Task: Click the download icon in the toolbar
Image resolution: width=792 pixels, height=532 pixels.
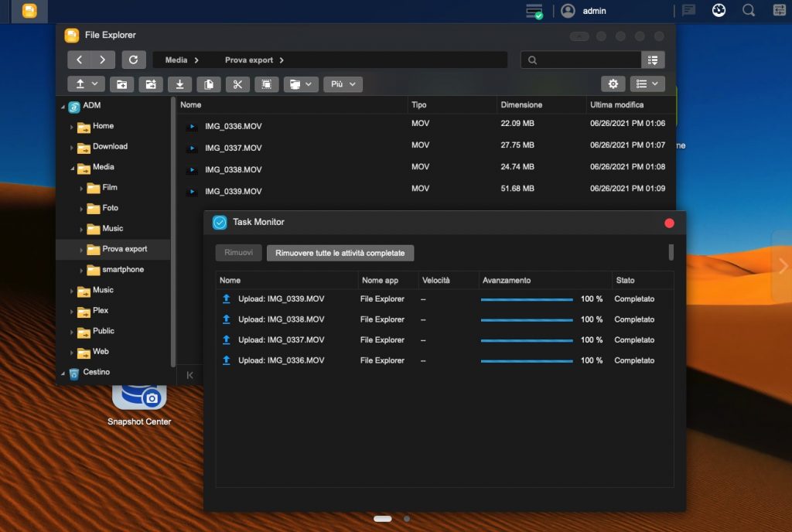Action: (179, 84)
